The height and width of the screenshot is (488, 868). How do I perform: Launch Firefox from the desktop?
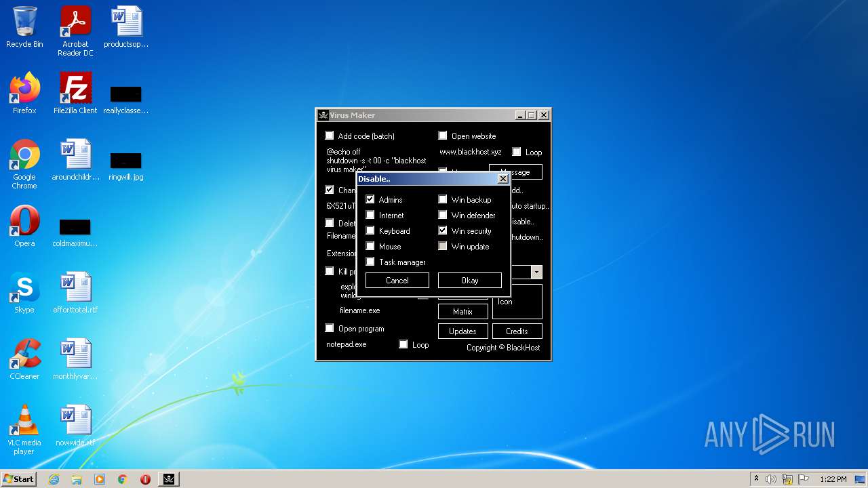click(24, 94)
